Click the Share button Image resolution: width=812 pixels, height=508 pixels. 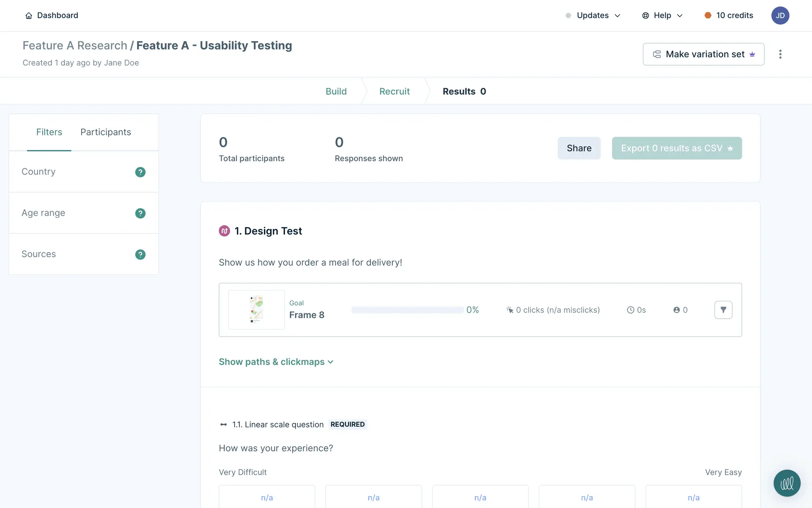579,148
